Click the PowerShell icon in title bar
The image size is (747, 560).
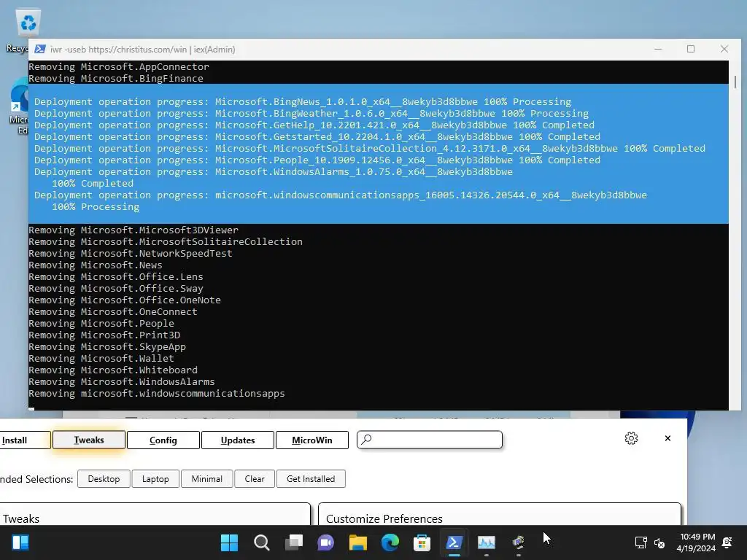(x=40, y=49)
